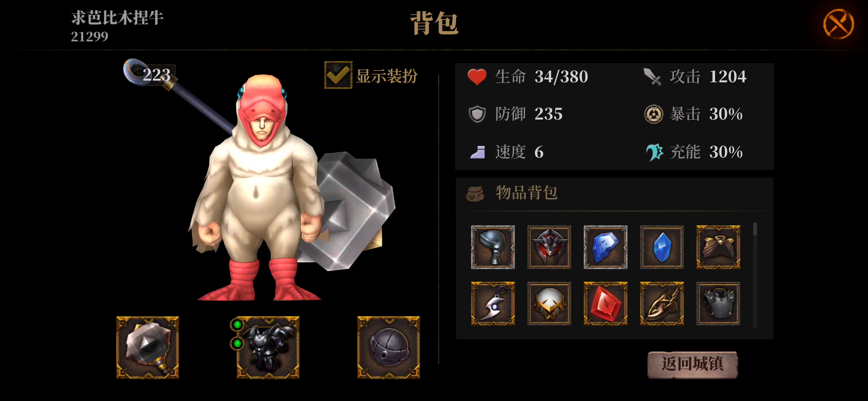Tap the ring currency icon showing 223
Image resolution: width=868 pixels, height=401 pixels.
click(136, 72)
